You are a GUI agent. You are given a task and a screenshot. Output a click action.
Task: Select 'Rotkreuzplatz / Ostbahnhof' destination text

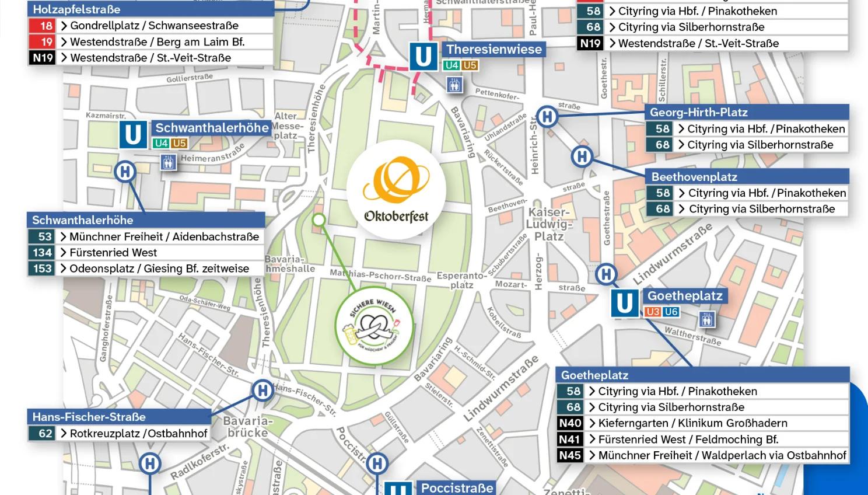139,434
